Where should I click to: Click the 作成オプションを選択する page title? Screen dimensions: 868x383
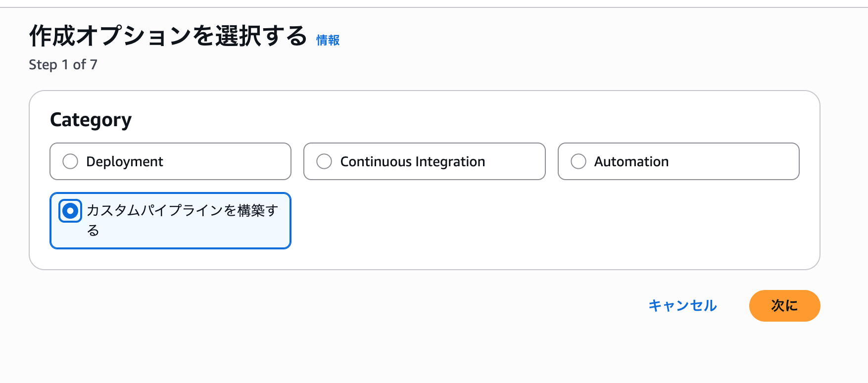click(x=168, y=36)
